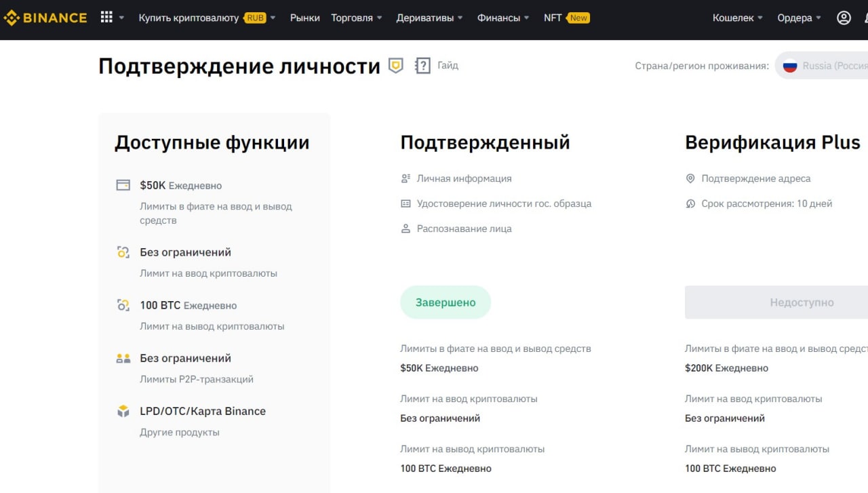Expand the Торговля menu
Image resolution: width=868 pixels, height=493 pixels.
(x=357, y=18)
